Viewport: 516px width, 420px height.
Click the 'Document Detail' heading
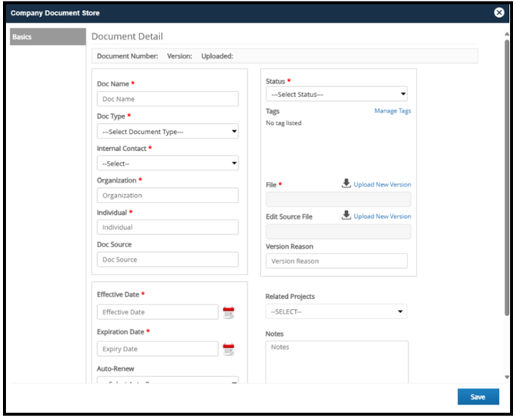click(127, 36)
